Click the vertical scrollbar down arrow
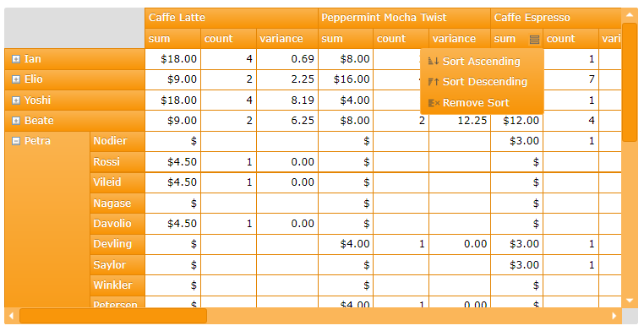The image size is (644, 331). [x=630, y=301]
